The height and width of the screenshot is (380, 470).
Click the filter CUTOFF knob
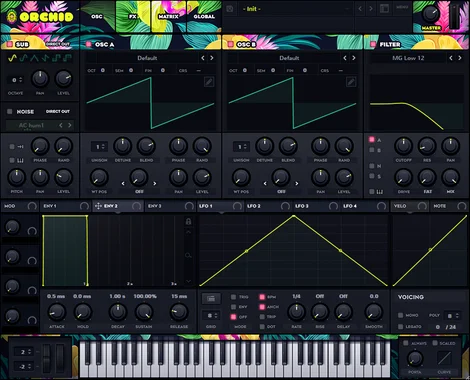pos(403,146)
